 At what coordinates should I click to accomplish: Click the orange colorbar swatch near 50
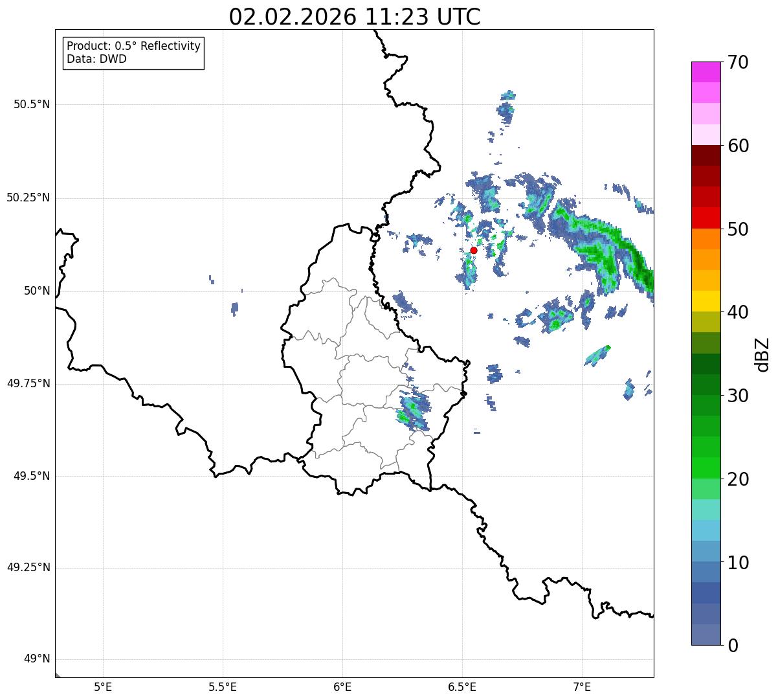pyautogui.click(x=706, y=239)
